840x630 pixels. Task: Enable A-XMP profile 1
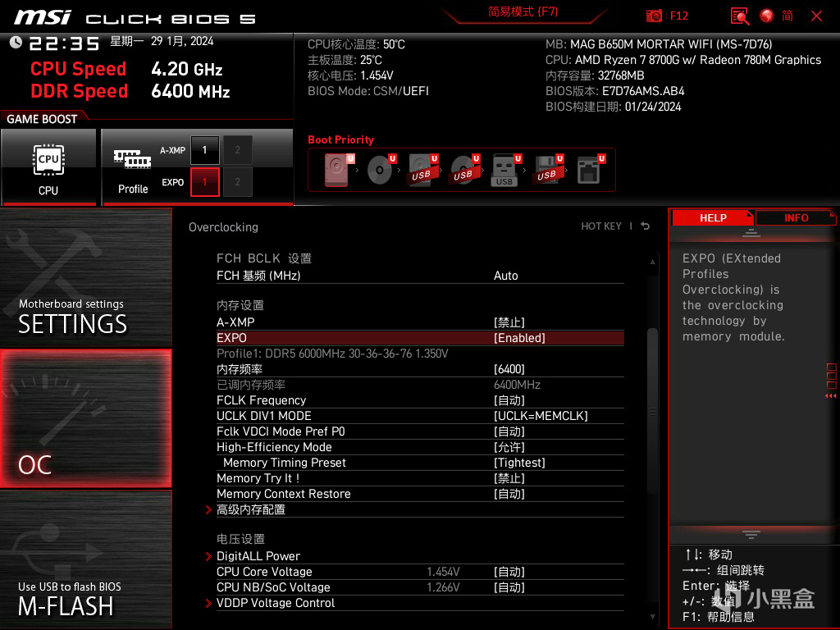pyautogui.click(x=204, y=150)
